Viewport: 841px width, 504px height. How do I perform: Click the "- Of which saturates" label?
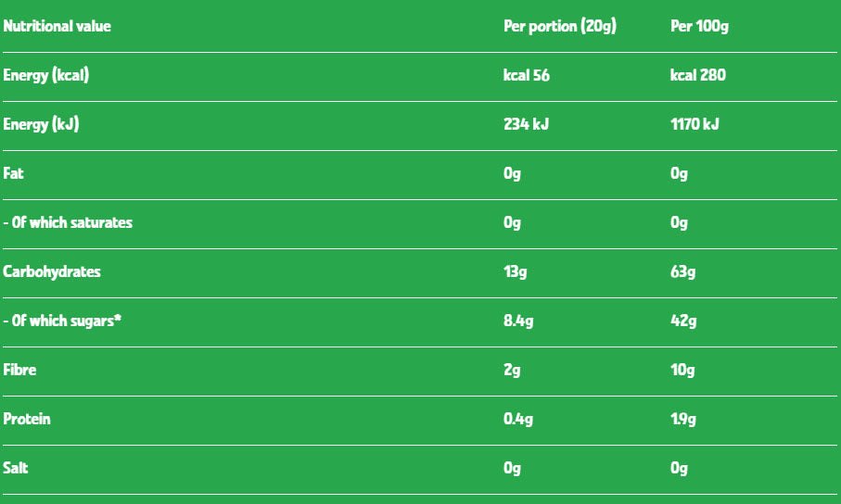point(68,222)
